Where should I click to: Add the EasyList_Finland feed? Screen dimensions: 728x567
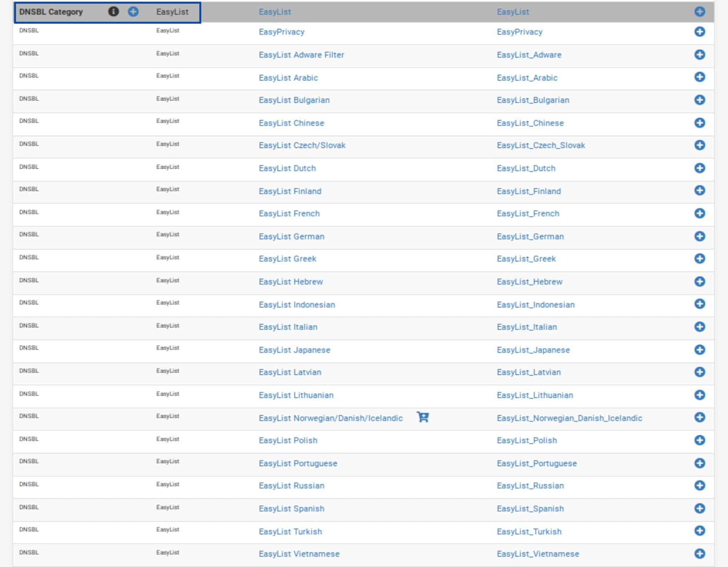(699, 190)
